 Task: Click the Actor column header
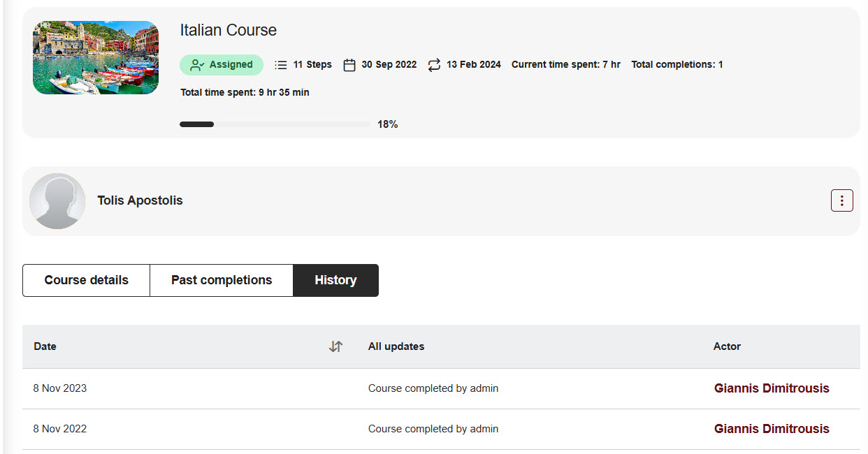(727, 346)
